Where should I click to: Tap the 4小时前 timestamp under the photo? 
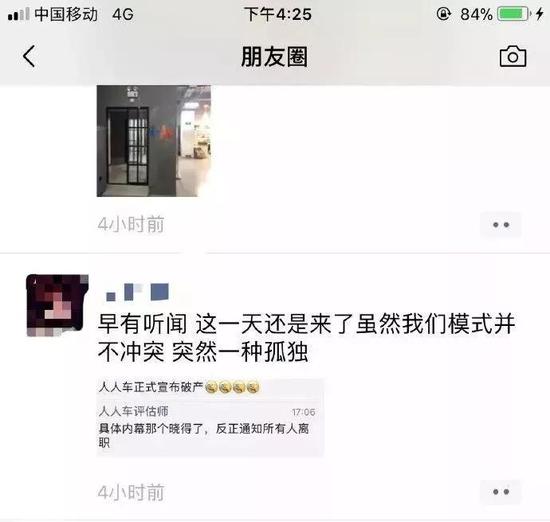click(x=131, y=225)
